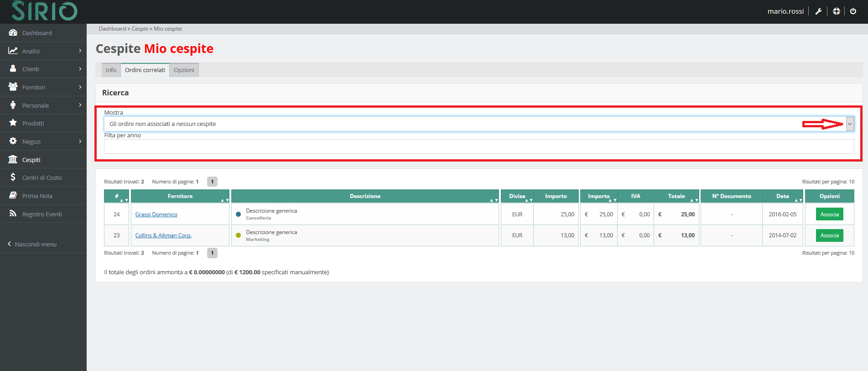The image size is (868, 371).
Task: Expand the Analisi submenu chevron
Action: [x=80, y=51]
